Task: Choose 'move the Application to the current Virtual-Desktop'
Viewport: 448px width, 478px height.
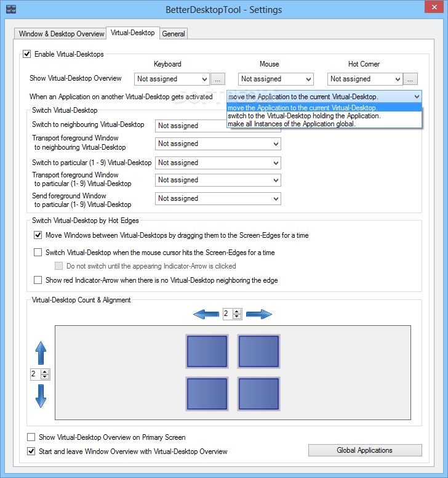Action: pos(324,108)
